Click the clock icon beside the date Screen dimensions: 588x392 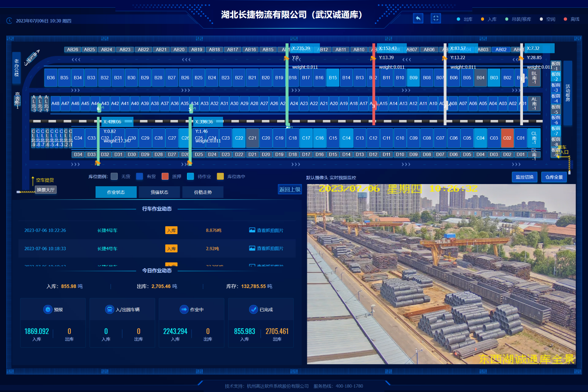tap(9, 21)
